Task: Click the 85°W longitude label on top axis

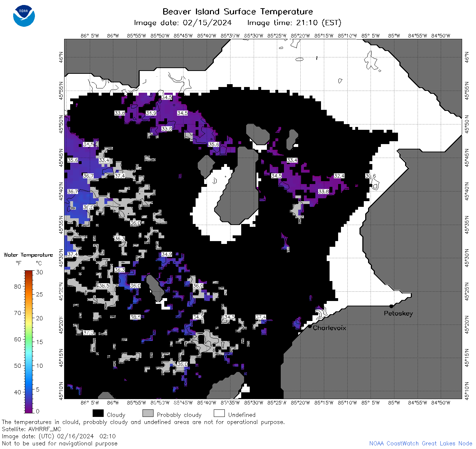Action: (x=394, y=36)
